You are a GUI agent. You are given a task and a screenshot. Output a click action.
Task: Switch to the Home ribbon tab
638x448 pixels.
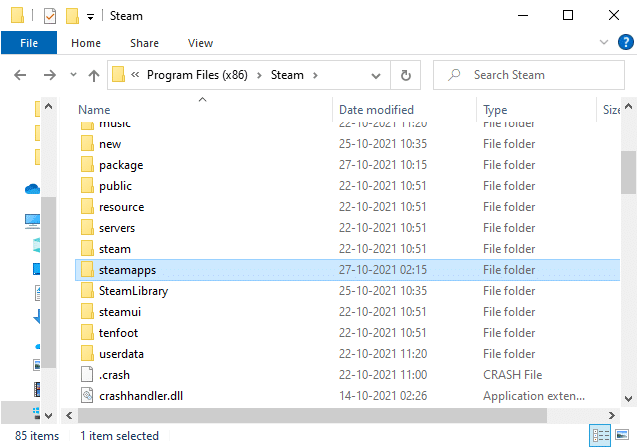(86, 43)
